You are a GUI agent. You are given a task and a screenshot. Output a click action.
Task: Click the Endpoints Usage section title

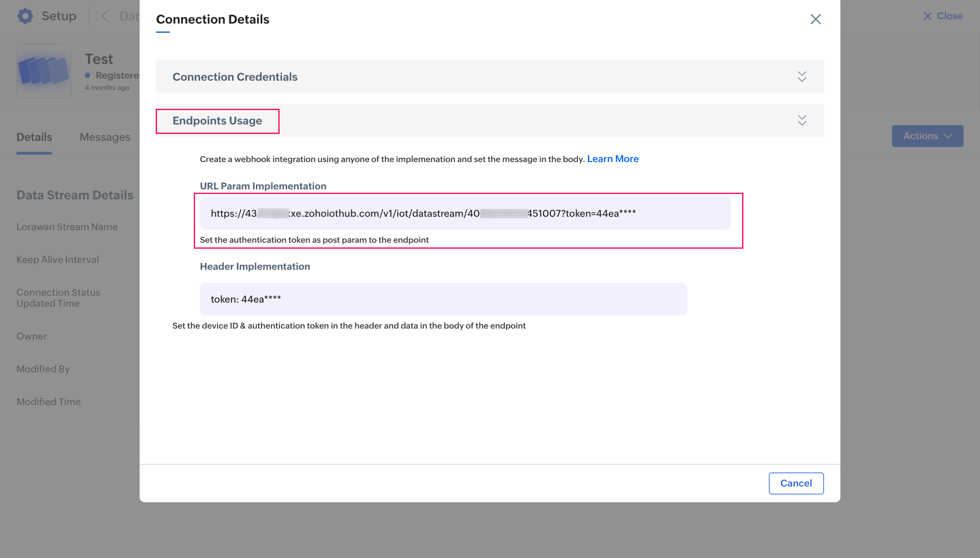coord(217,121)
